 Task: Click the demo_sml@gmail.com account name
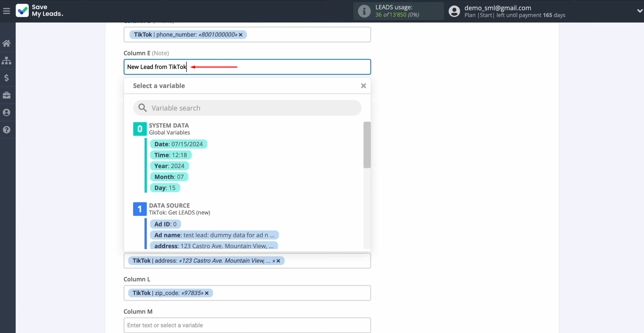point(498,8)
